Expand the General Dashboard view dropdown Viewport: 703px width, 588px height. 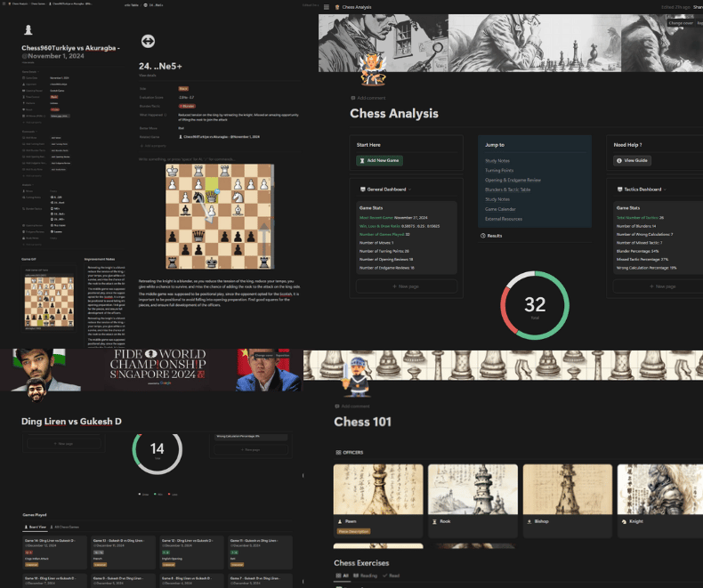pyautogui.click(x=409, y=189)
